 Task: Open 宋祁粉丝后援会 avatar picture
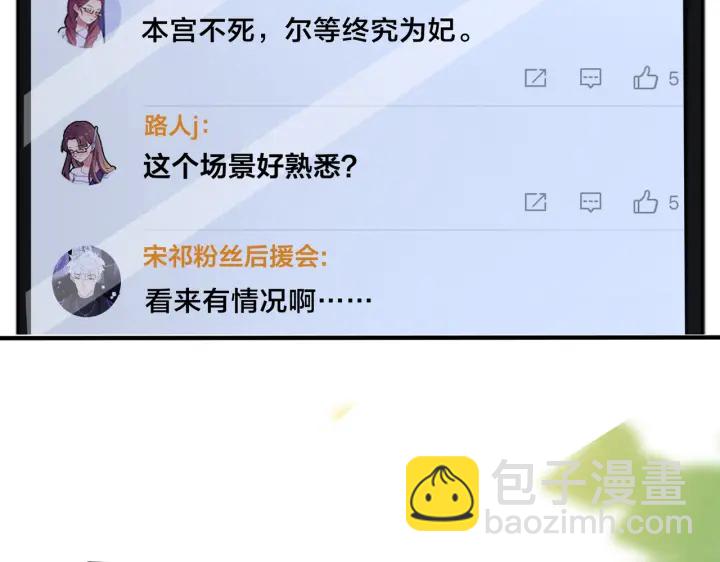[x=86, y=281]
